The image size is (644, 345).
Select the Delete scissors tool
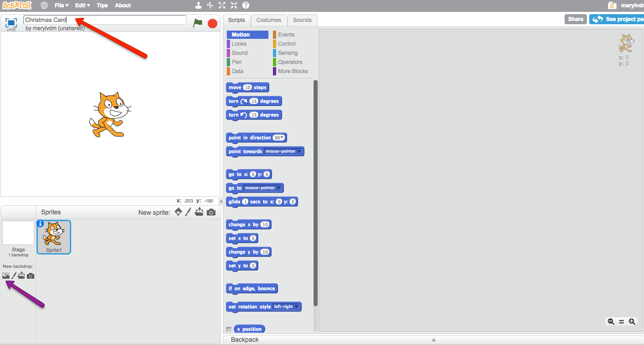click(210, 5)
